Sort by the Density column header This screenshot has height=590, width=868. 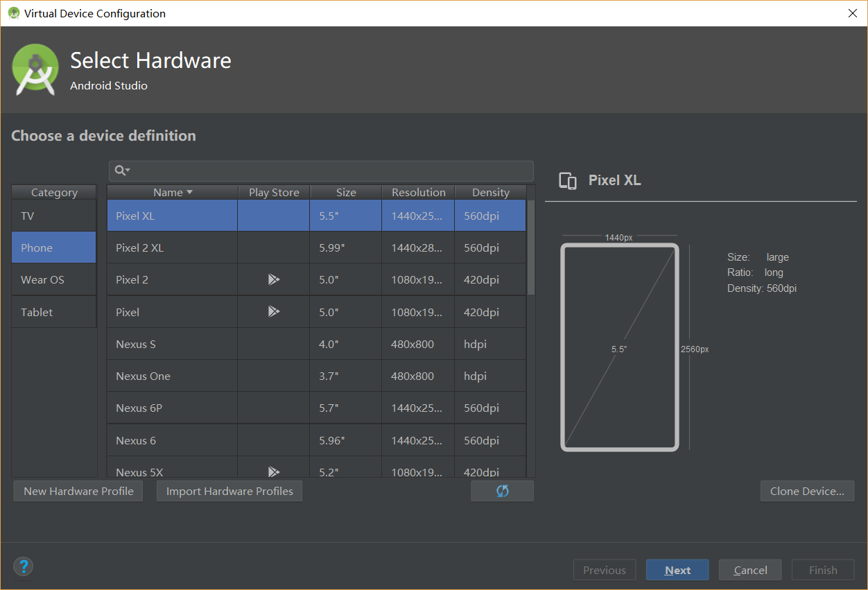pyautogui.click(x=490, y=192)
